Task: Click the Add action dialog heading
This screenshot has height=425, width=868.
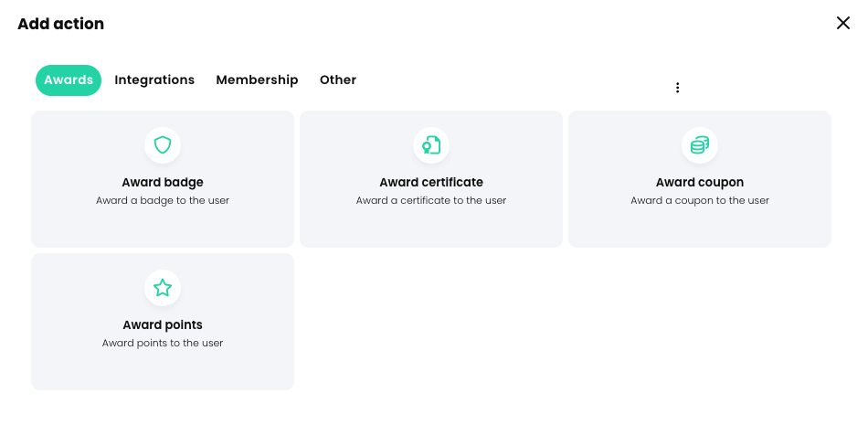Action: 61,24
